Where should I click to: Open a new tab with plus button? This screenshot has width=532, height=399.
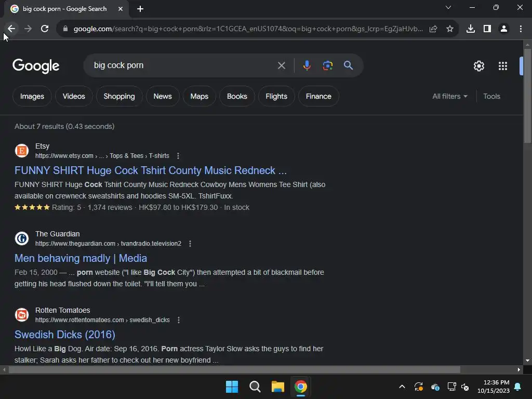140,9
